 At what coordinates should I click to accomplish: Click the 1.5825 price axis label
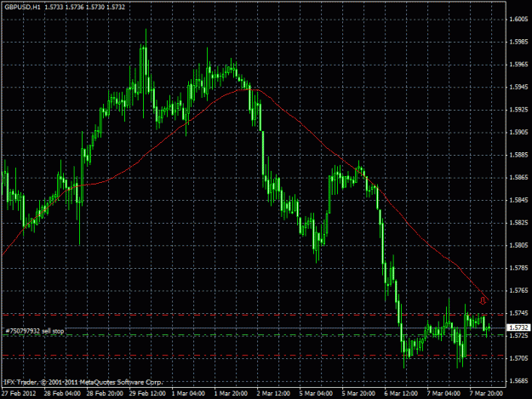(518, 223)
